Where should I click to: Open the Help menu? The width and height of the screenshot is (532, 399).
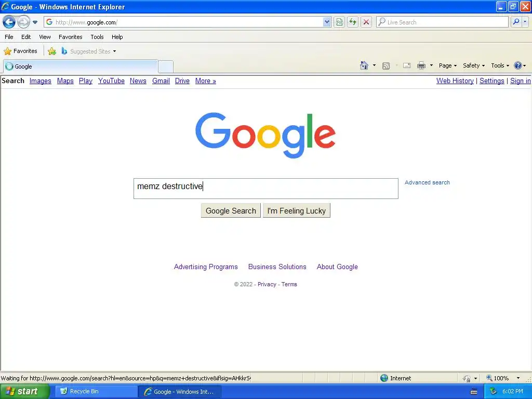tap(117, 37)
